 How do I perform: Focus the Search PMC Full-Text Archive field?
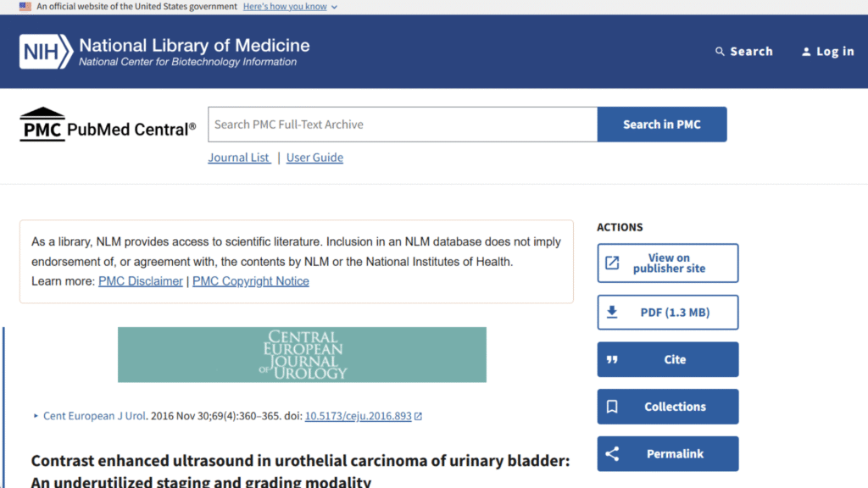(403, 125)
